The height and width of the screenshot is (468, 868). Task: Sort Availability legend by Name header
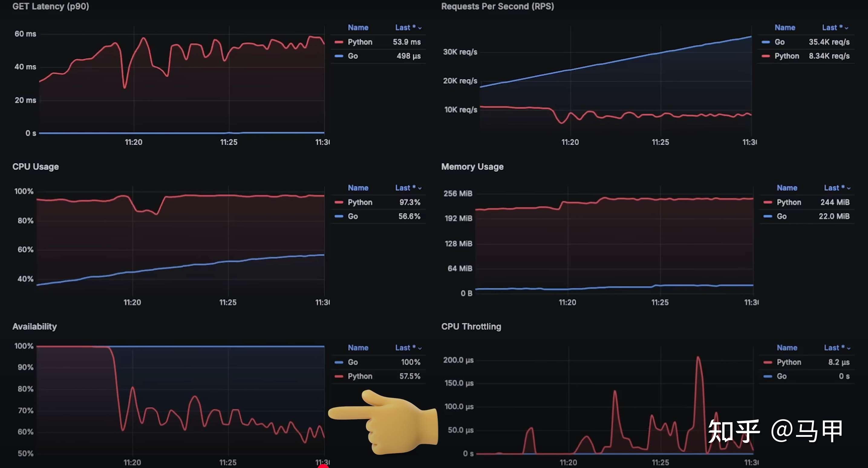pyautogui.click(x=358, y=348)
